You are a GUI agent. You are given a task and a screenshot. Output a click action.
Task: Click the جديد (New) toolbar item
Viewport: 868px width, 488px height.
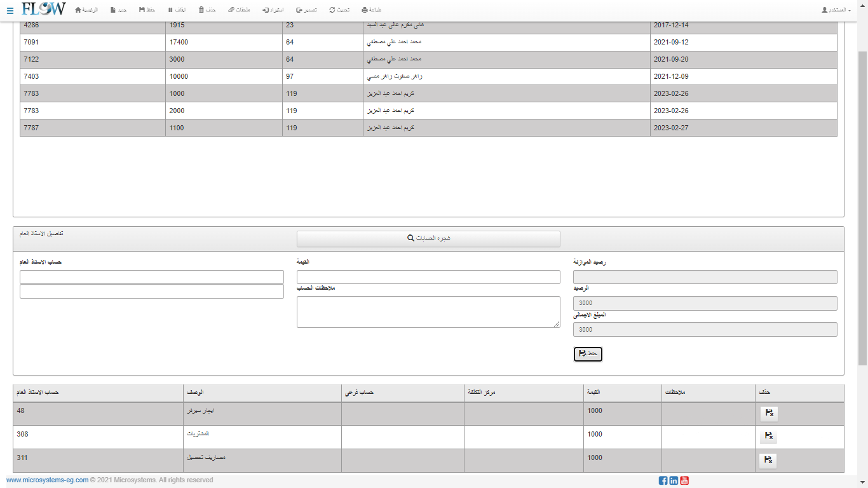point(118,10)
